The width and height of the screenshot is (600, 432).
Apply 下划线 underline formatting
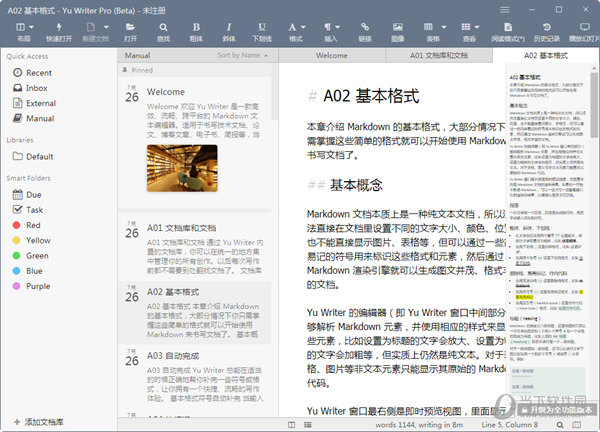[x=262, y=27]
